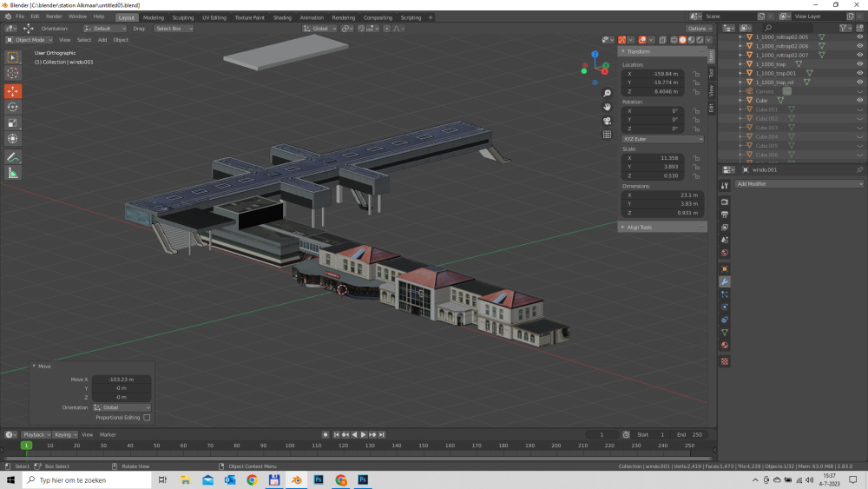Open the Render menu
The height and width of the screenshot is (489, 868).
click(54, 17)
